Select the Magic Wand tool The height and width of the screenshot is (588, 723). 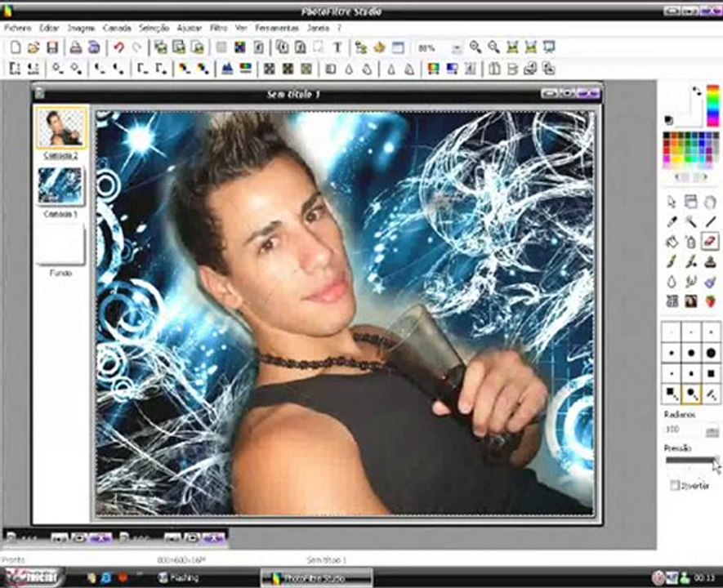click(x=690, y=221)
